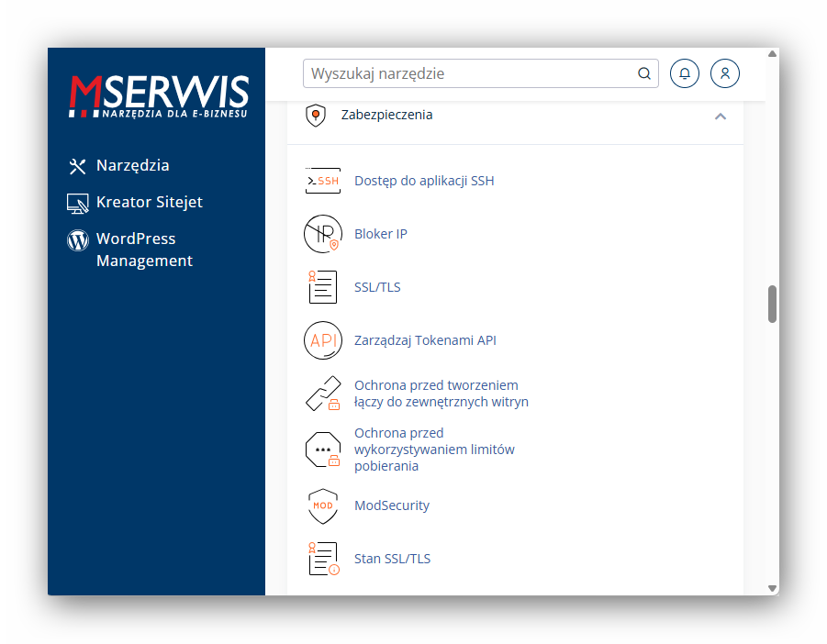Open the ModSecurity link
This screenshot has width=827, height=644.
(392, 505)
